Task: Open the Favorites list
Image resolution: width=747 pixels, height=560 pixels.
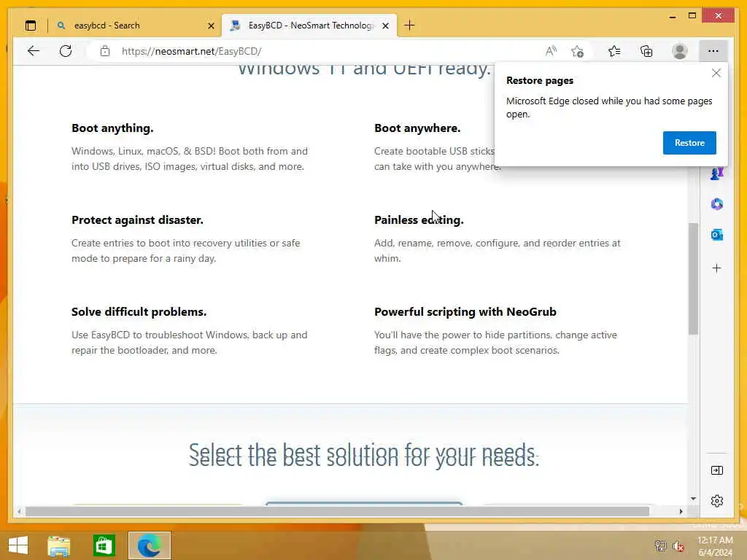Action: [x=614, y=51]
